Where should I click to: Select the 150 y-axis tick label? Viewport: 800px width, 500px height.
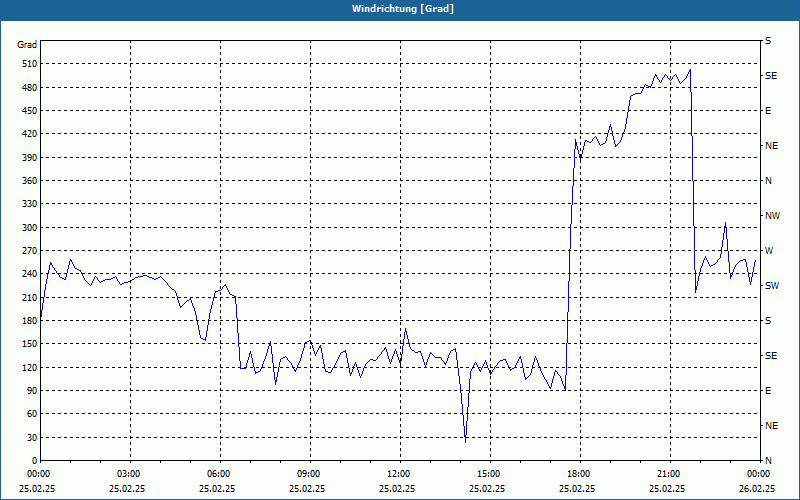[x=31, y=344]
